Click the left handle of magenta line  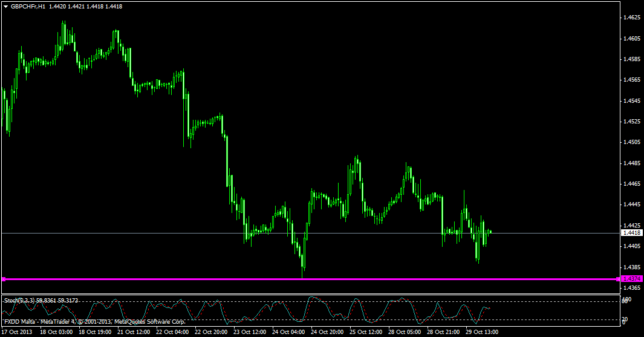(x=4, y=279)
